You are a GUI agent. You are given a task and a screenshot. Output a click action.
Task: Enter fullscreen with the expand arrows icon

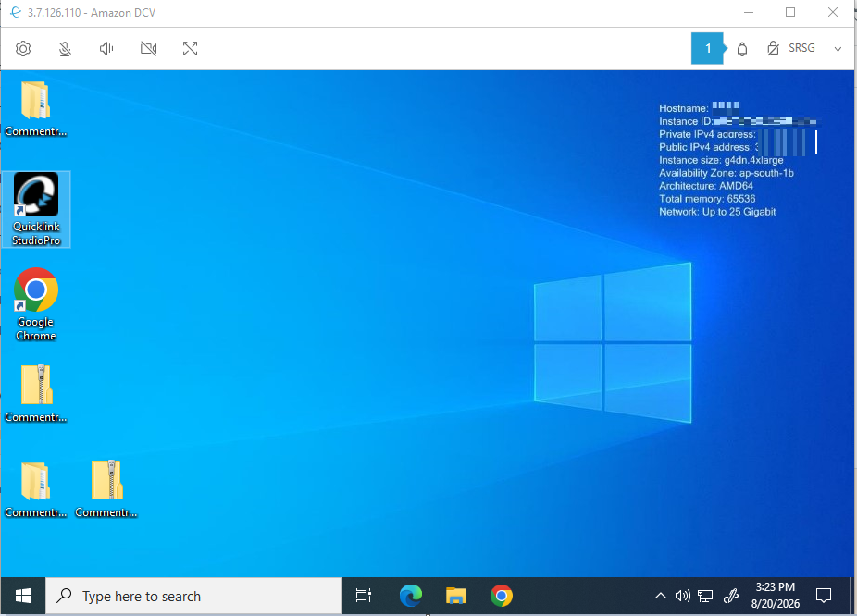191,49
